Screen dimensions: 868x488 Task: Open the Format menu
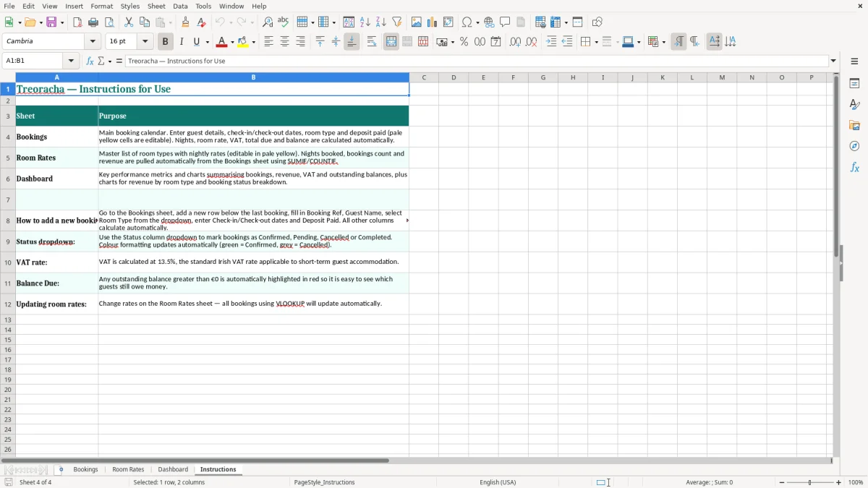pos(102,6)
